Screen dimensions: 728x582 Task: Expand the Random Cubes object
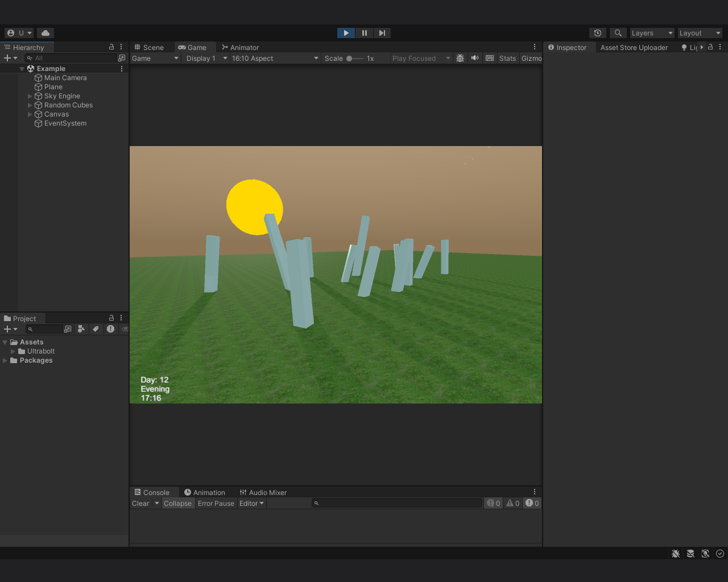pos(30,105)
